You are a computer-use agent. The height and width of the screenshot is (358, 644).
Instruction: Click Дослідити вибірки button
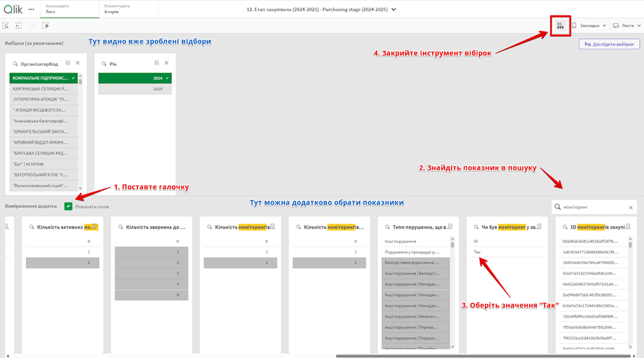[x=609, y=44]
